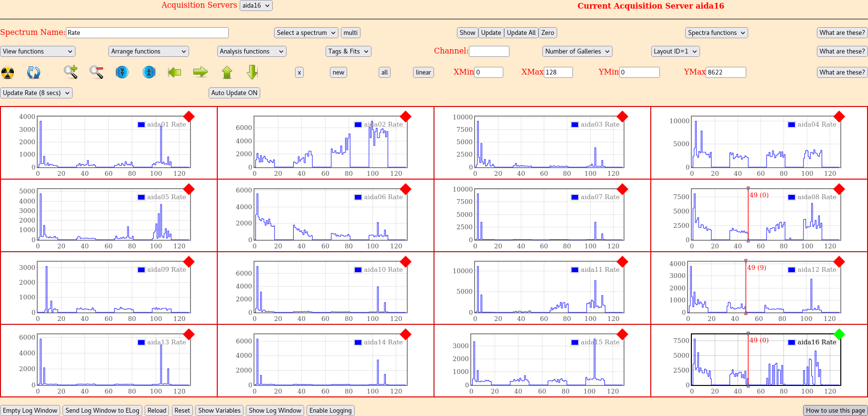Open the View functions dropdown
Screen dimensions: 868x416
coord(38,51)
